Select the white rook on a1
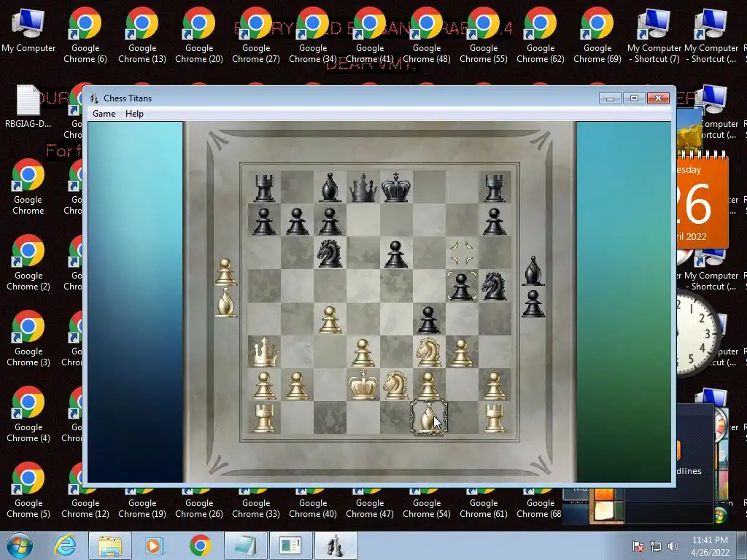The height and width of the screenshot is (560, 747). (264, 418)
